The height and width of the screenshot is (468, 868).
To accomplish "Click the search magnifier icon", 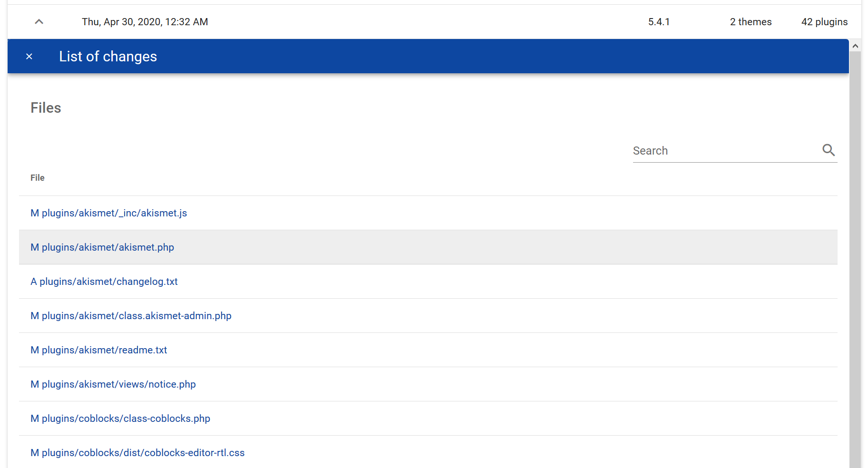I will (x=829, y=150).
